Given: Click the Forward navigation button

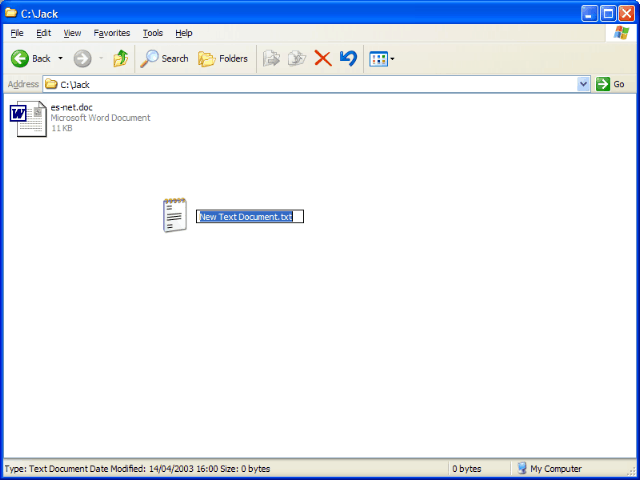Looking at the screenshot, I should 82,58.
